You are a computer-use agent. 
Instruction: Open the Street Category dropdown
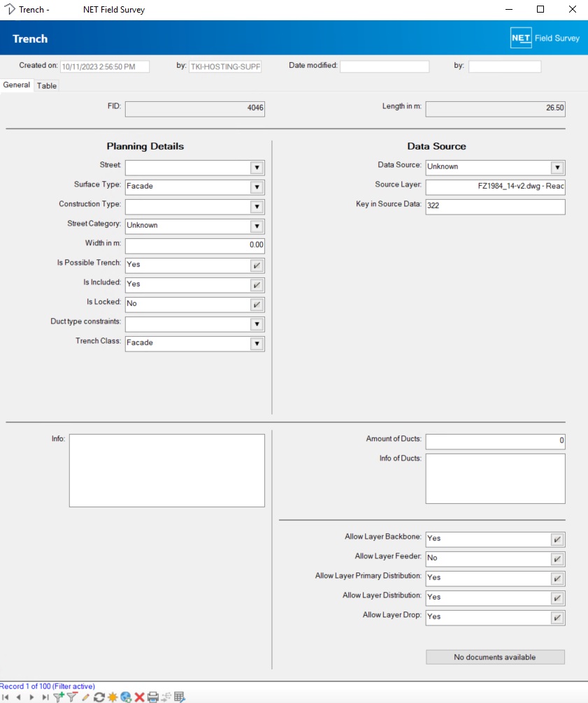[257, 226]
